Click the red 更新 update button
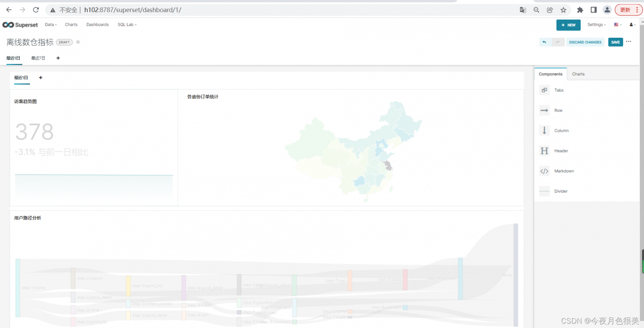Viewport: 644px width, 328px height. point(628,10)
